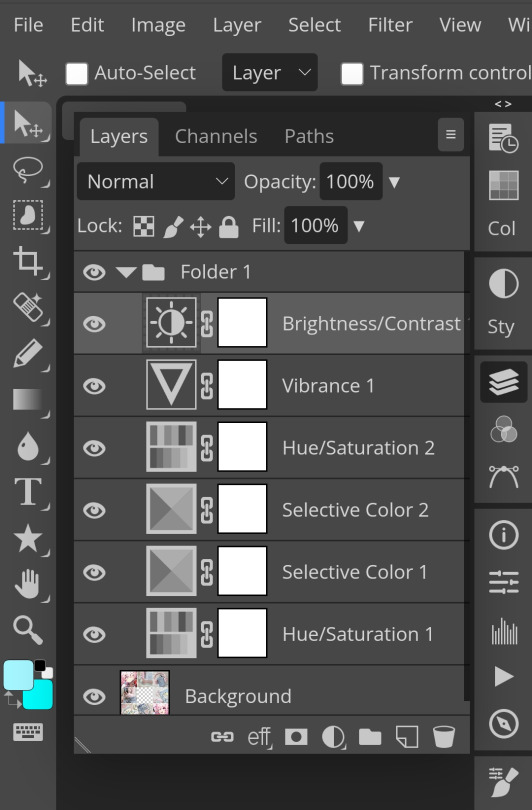Pick the Type tool
Image resolution: width=532 pixels, height=810 pixels.
pyautogui.click(x=27, y=492)
